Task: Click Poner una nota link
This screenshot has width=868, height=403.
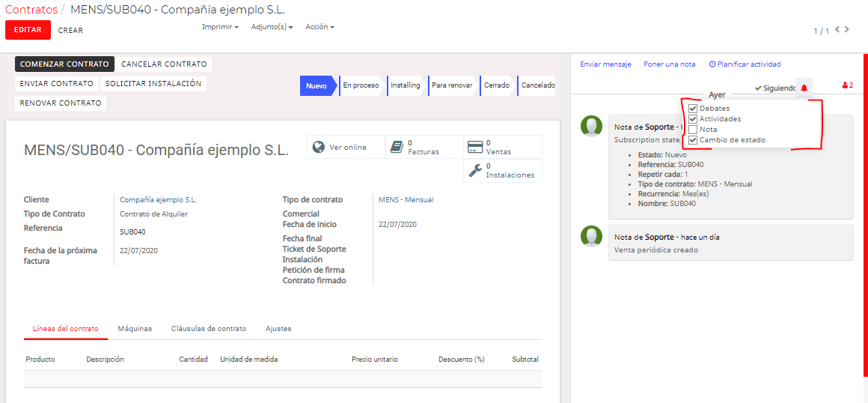Action: point(669,64)
